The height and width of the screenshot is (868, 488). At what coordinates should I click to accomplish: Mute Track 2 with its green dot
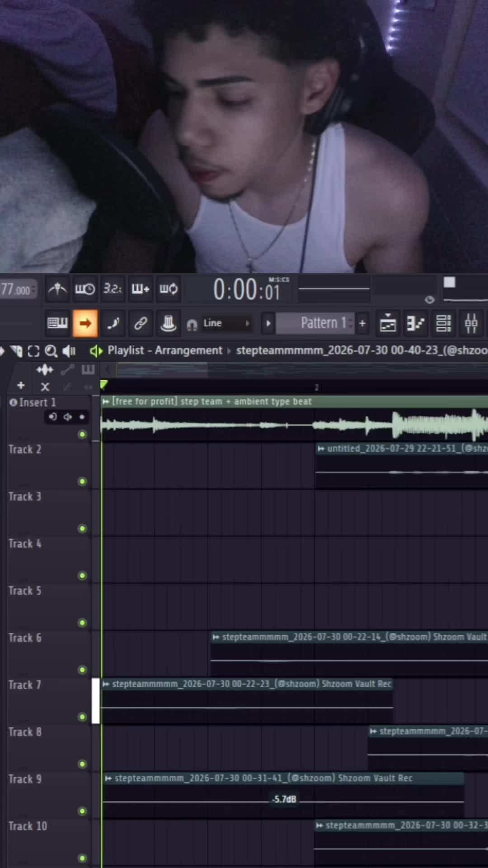click(82, 481)
